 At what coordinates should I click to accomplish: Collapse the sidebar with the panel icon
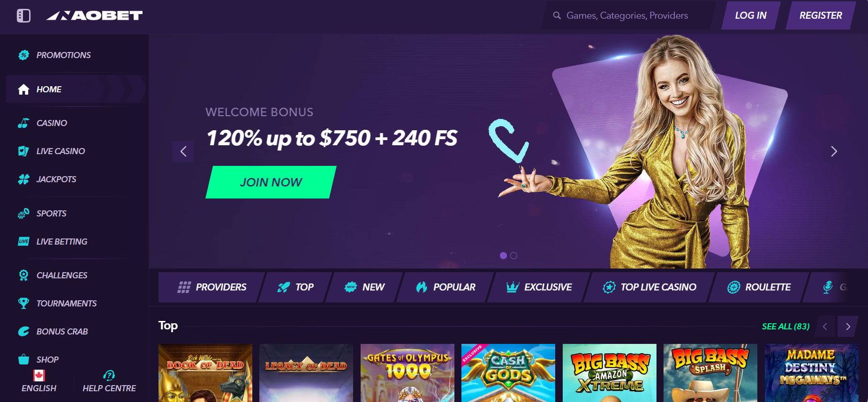tap(23, 15)
